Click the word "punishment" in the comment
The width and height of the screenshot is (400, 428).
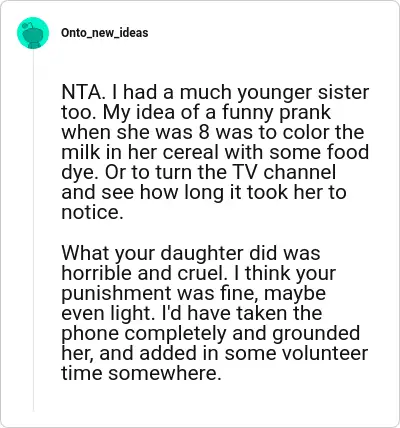click(x=116, y=294)
